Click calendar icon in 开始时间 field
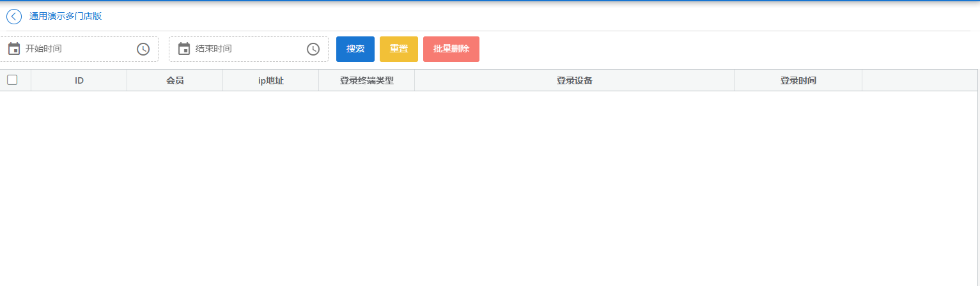The height and width of the screenshot is (286, 980). (14, 49)
